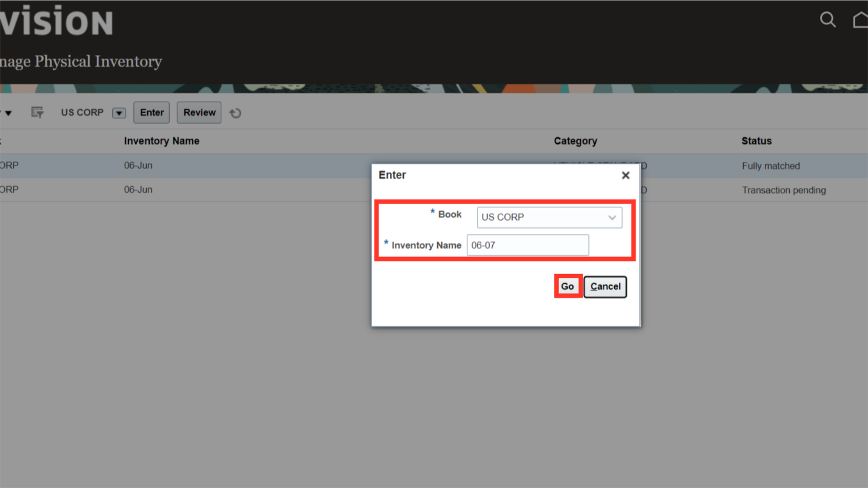Sort by Status column header

756,141
